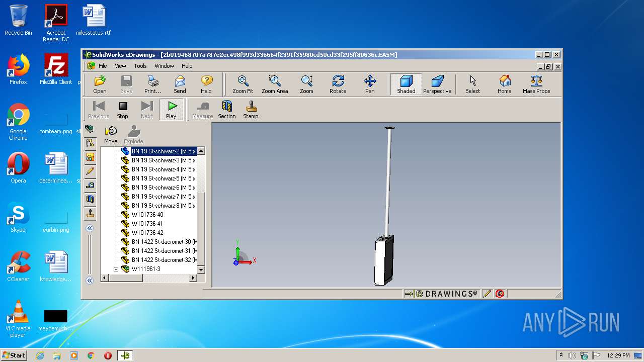
Task: Open the milesstatus.rtf desktop file
Action: click(x=94, y=20)
